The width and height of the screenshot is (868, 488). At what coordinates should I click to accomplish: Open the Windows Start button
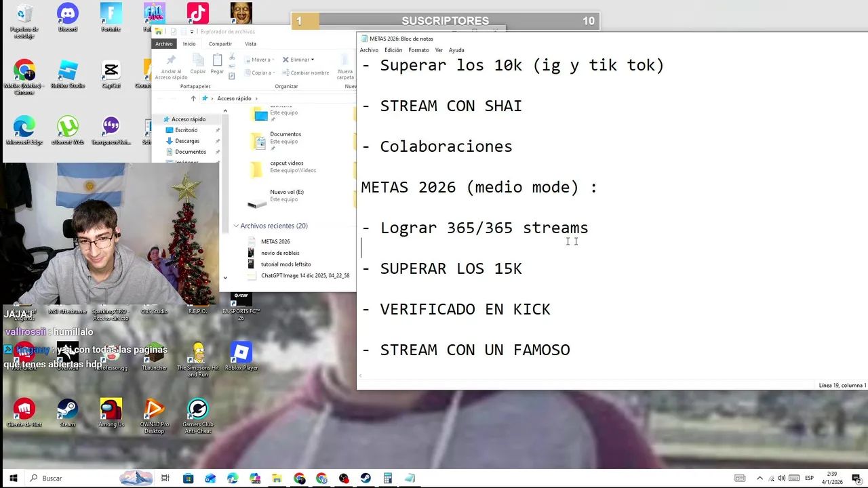pyautogui.click(x=13, y=478)
